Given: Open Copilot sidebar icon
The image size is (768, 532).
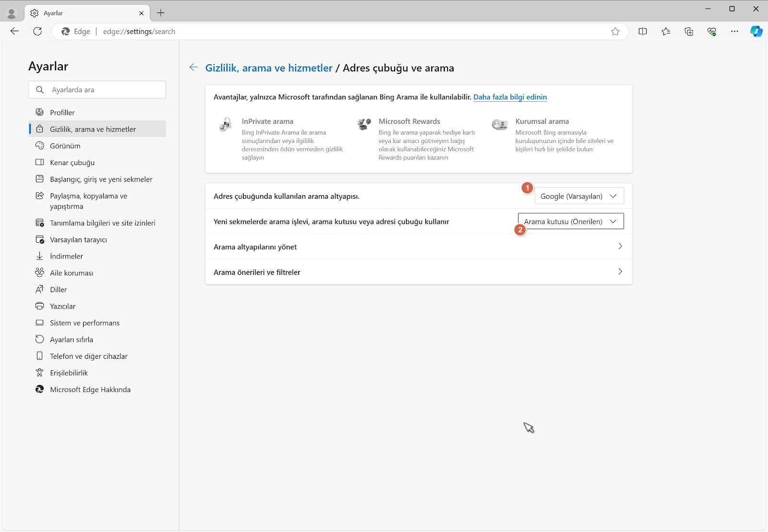Looking at the screenshot, I should point(756,31).
